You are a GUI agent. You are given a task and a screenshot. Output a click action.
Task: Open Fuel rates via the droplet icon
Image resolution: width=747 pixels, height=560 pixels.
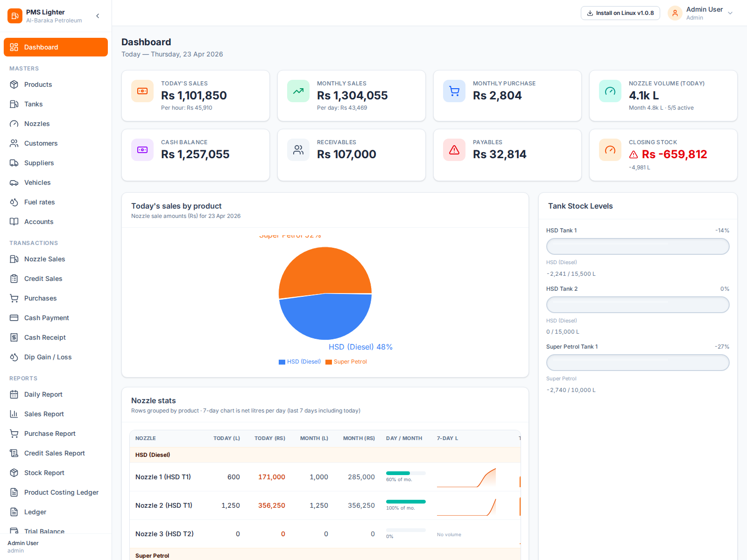(x=14, y=202)
